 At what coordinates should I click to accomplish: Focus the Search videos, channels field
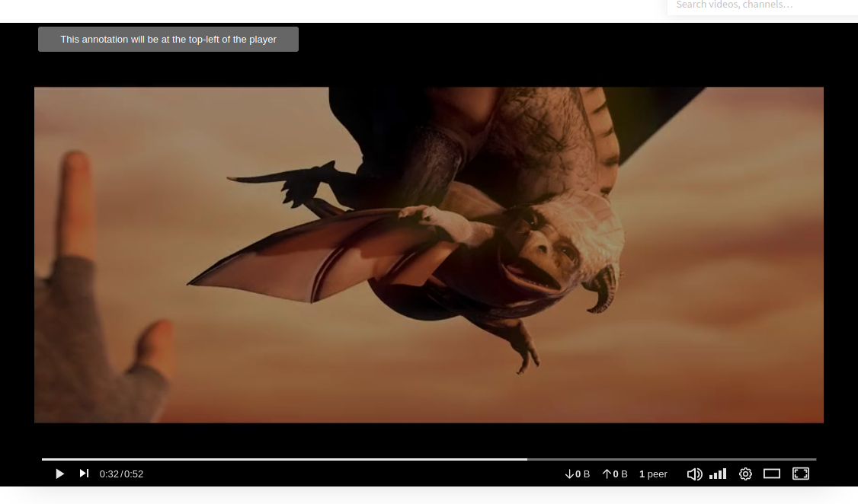(762, 5)
